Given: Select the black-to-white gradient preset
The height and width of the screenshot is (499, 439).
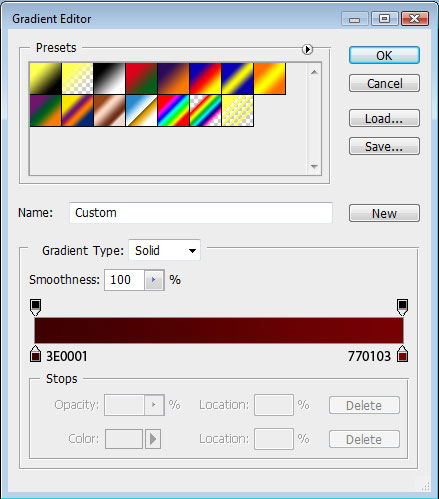Looking at the screenshot, I should (110, 79).
